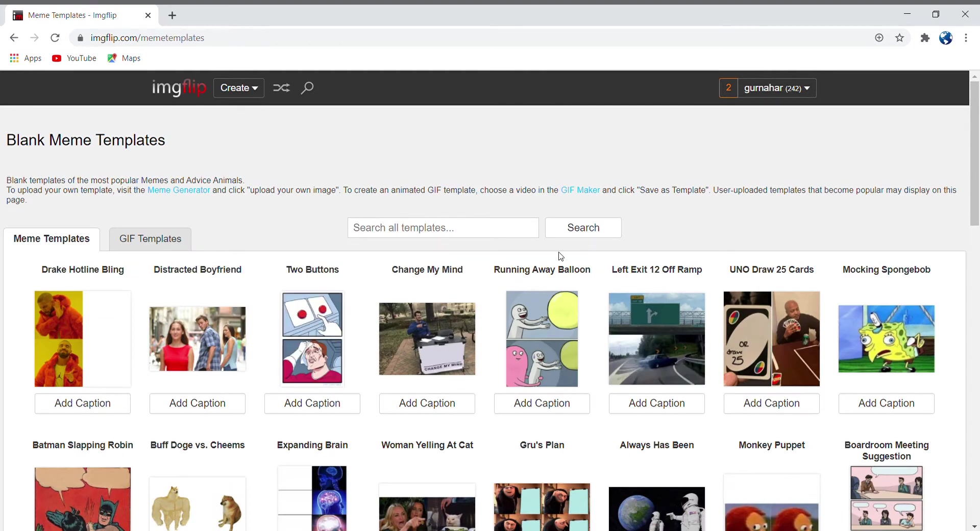Open the Mocking Spongebob thumbnail

tap(887, 339)
